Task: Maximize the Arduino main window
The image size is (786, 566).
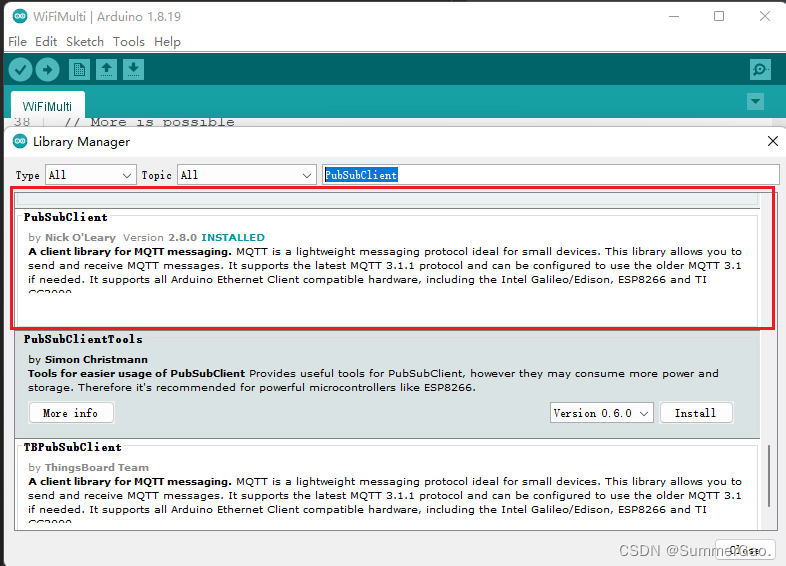Action: click(x=719, y=16)
